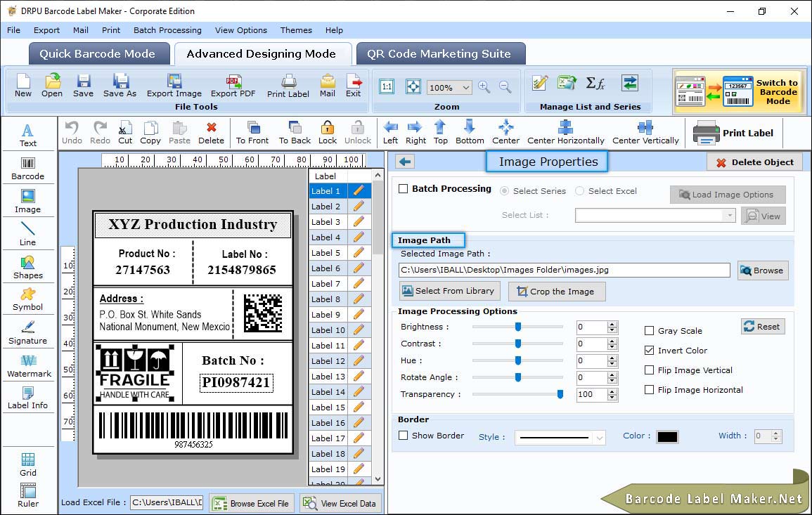Decrease the Contrast value with down arrow
This screenshot has width=812, height=515.
612,347
